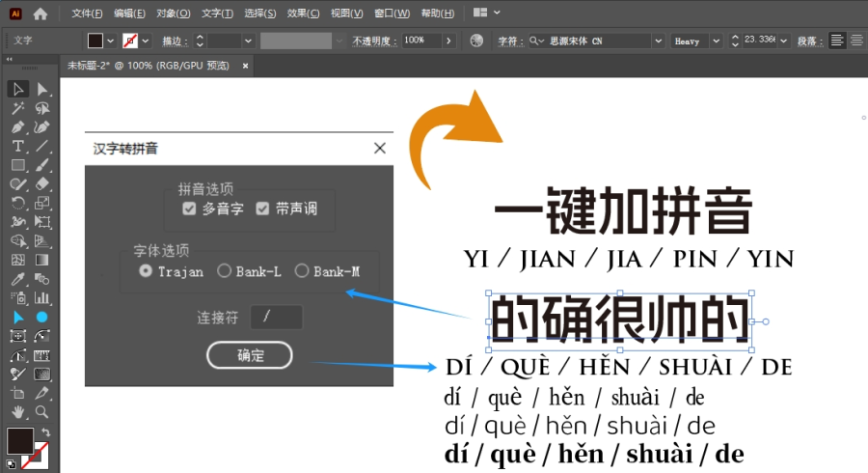868x473 pixels.
Task: Select the Warp tool
Action: (x=17, y=222)
